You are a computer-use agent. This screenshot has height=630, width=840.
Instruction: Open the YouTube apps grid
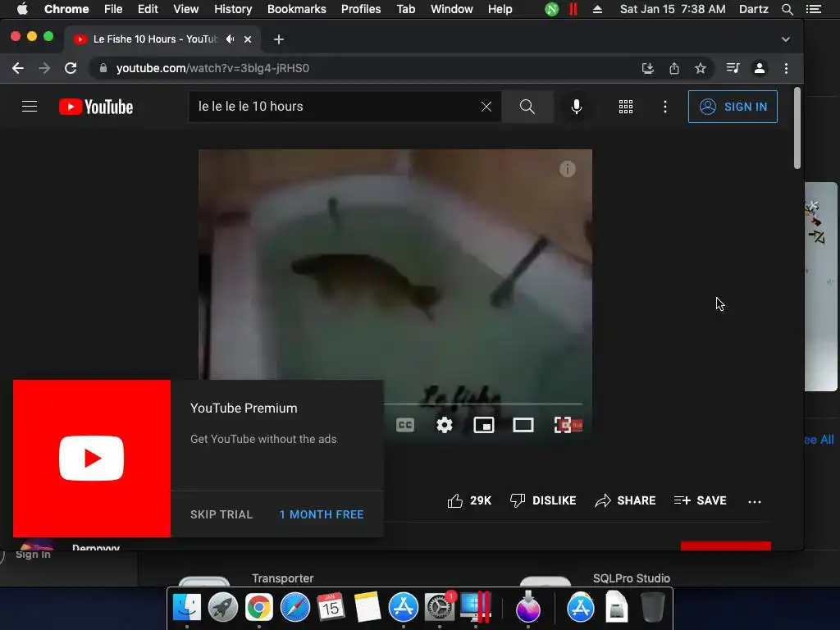point(626,107)
